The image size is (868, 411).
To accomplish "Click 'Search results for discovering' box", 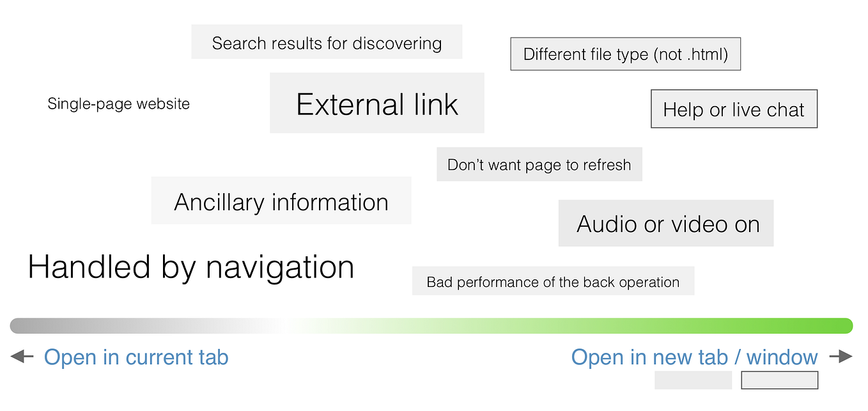I will (x=327, y=42).
